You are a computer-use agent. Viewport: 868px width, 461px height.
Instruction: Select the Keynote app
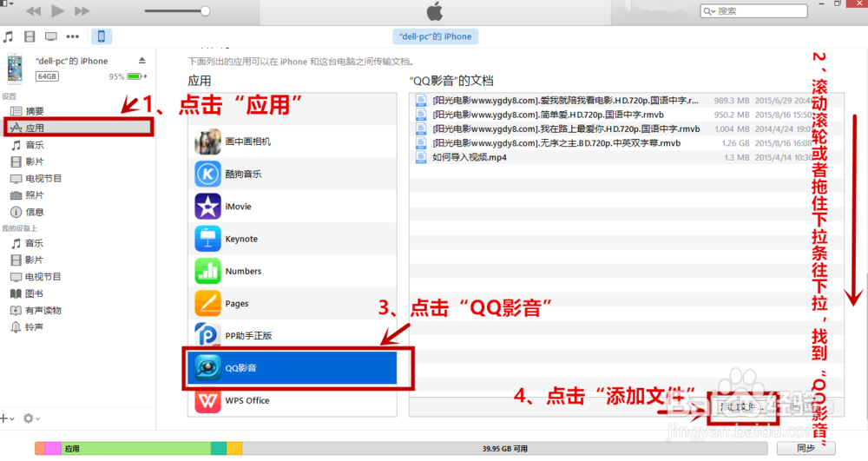point(293,239)
